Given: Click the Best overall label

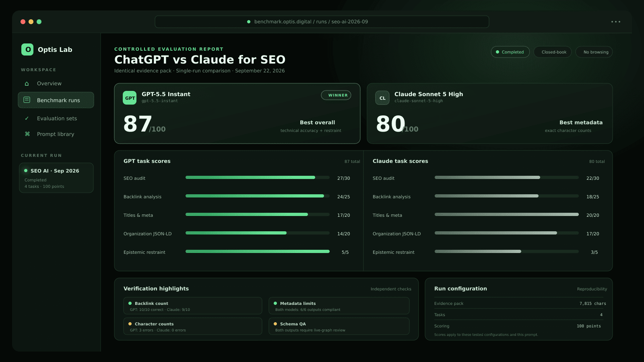Looking at the screenshot, I should click(x=318, y=123).
